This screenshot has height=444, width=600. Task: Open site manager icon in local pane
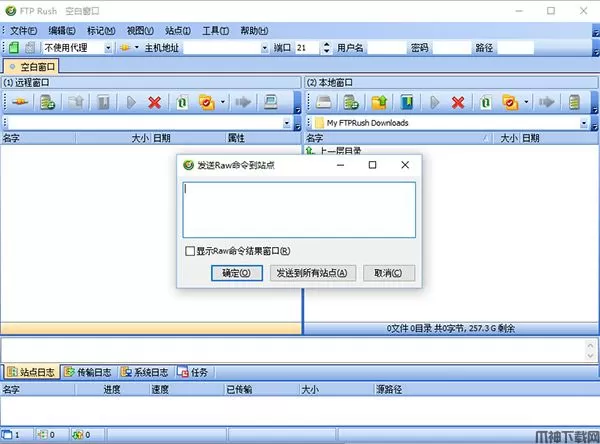tap(351, 102)
